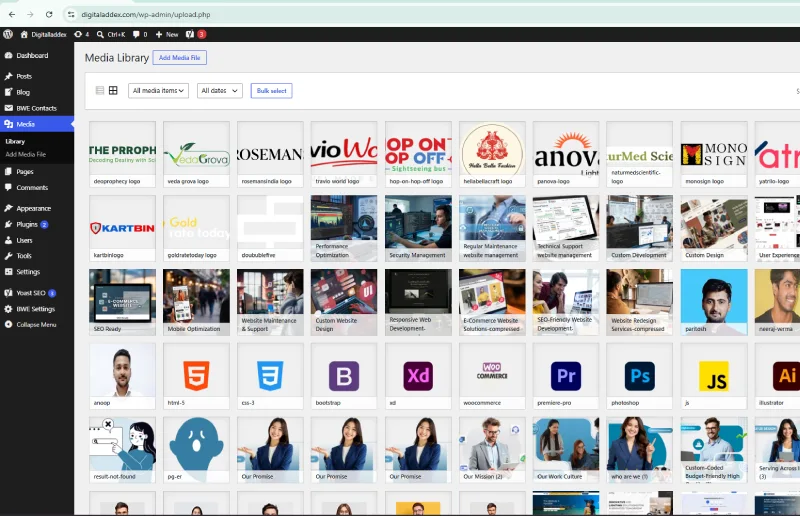Select the Our Mission (2) image

point(492,450)
